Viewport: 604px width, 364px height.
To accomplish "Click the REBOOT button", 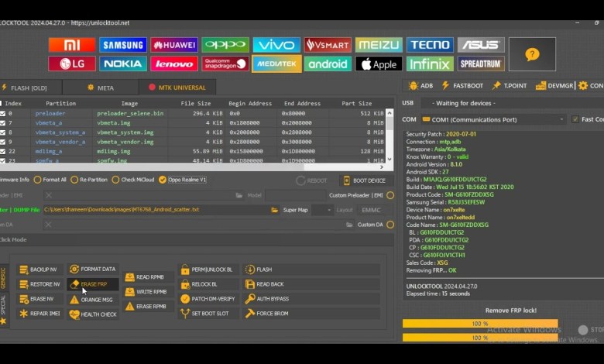I will point(312,180).
